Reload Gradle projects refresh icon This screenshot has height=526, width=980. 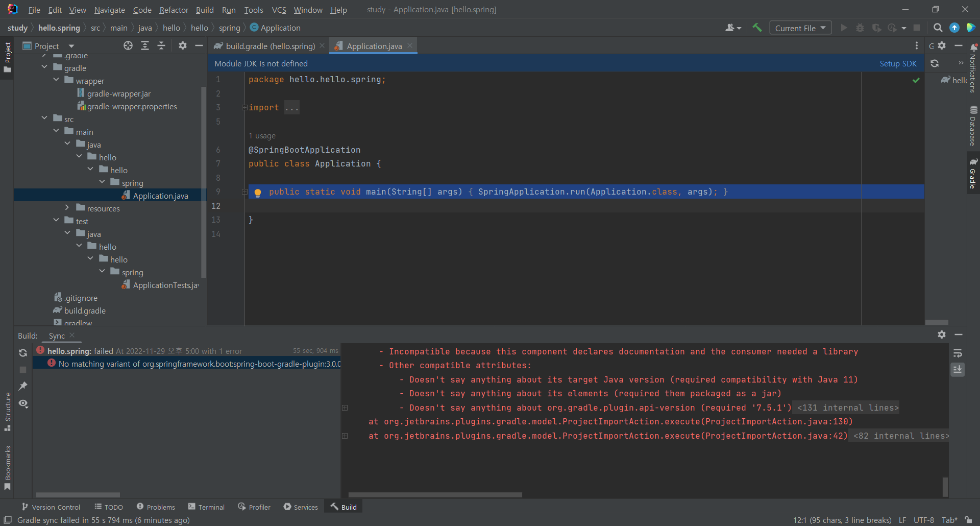pyautogui.click(x=935, y=63)
